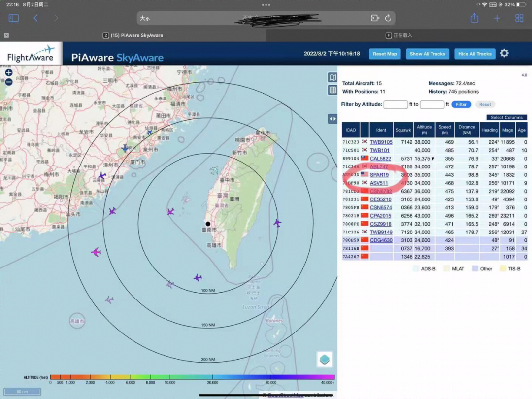This screenshot has width=532, height=399.
Task: Click the FlightAware logo
Action: (31, 54)
